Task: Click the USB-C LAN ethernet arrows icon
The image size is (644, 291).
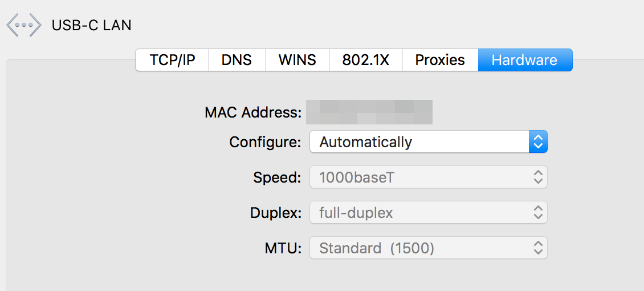Action: coord(24,25)
